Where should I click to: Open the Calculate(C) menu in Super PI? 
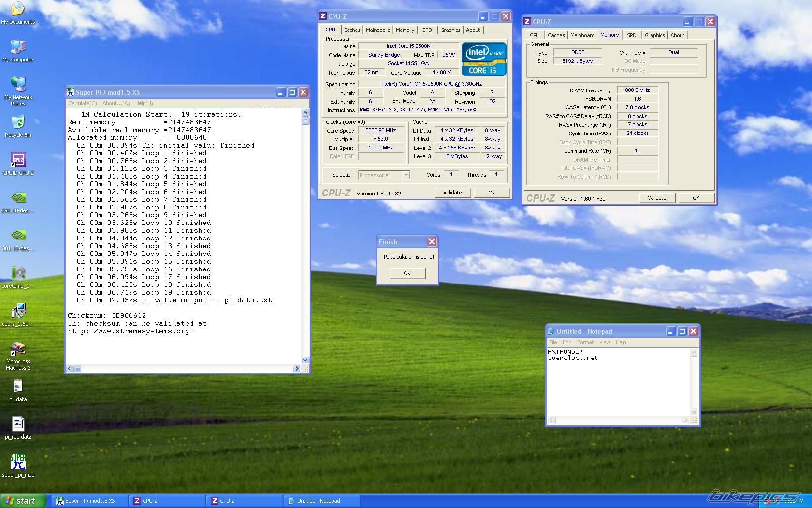point(82,103)
